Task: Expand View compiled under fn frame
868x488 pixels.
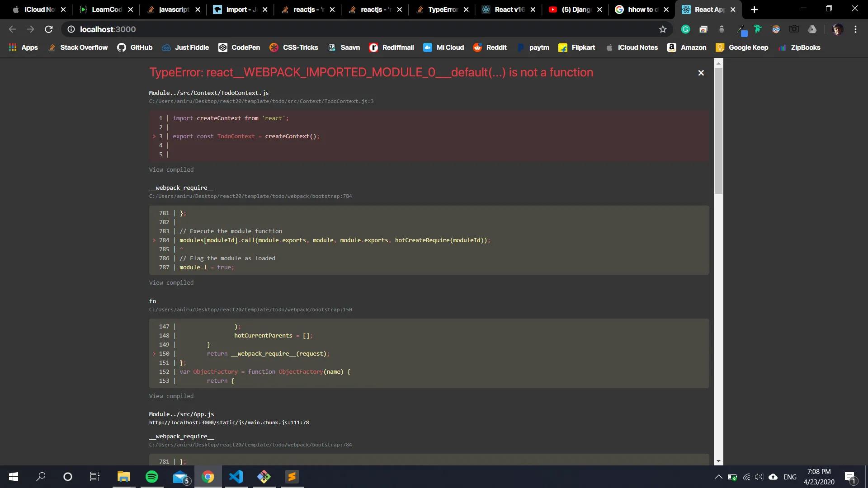Action: [171, 396]
